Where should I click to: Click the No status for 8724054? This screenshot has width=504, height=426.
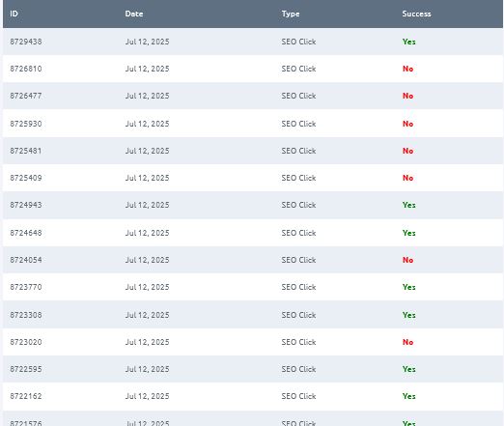[x=407, y=260]
